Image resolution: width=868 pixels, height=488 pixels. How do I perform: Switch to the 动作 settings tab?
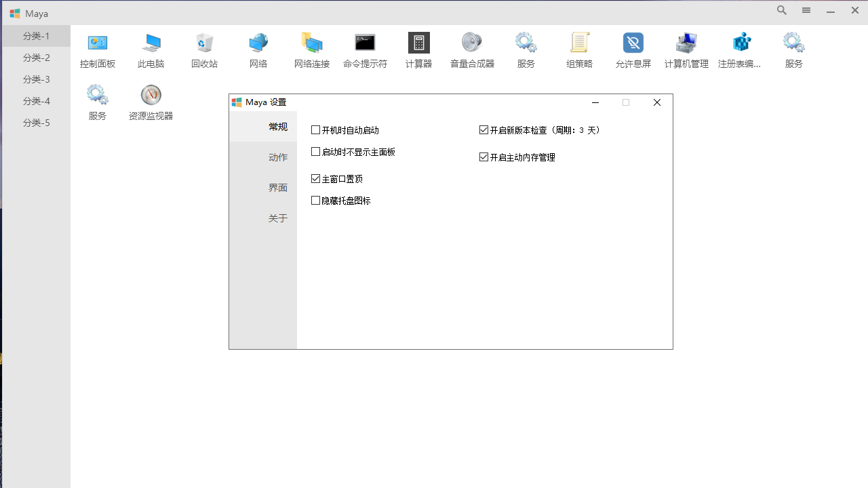click(x=277, y=157)
